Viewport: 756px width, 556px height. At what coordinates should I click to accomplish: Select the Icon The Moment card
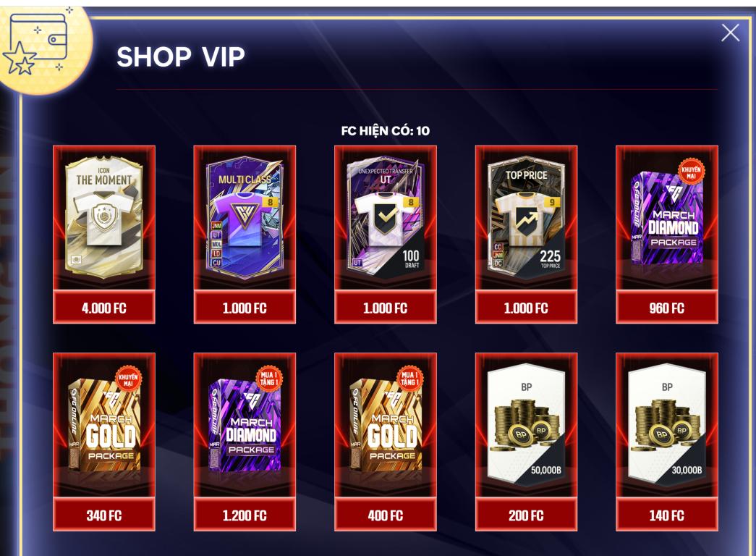pos(103,218)
